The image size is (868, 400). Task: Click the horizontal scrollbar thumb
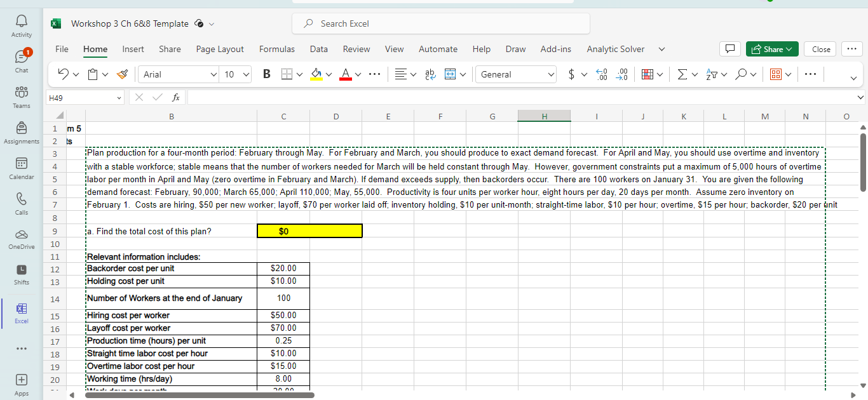200,395
